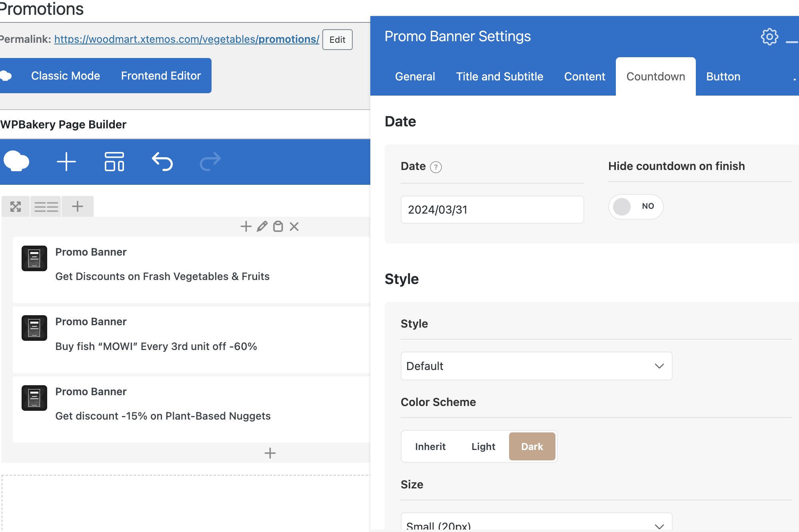Click the Add Element plus icon in toolbar
Image resolution: width=799 pixels, height=532 pixels.
click(66, 162)
